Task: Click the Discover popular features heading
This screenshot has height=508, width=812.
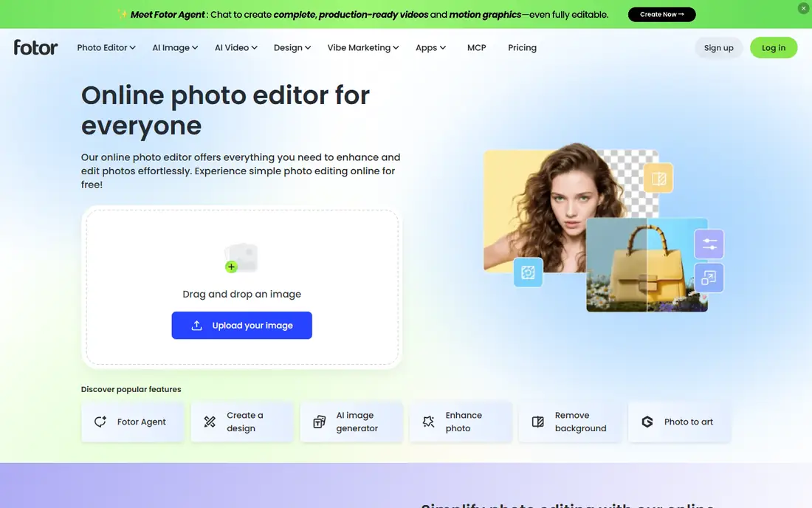Action: (x=131, y=389)
